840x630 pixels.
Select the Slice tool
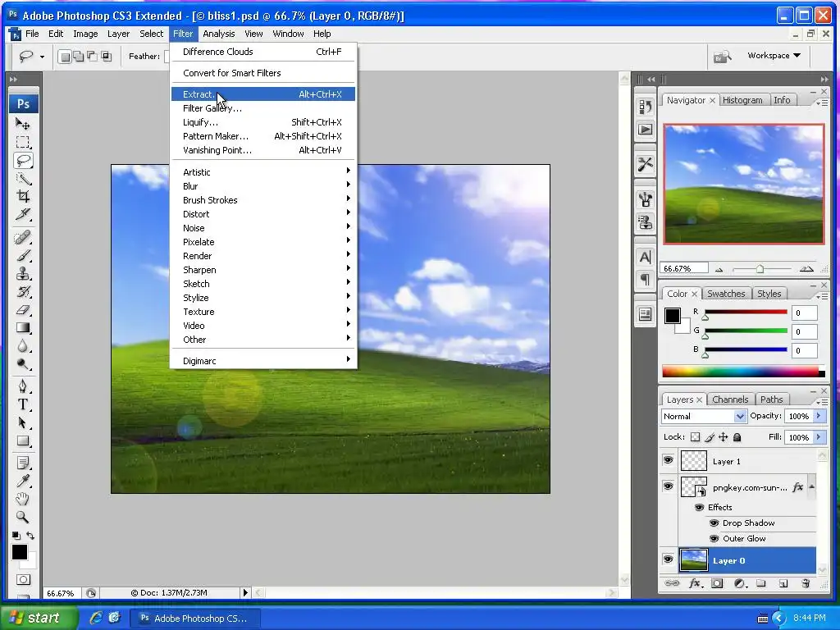[x=22, y=214]
